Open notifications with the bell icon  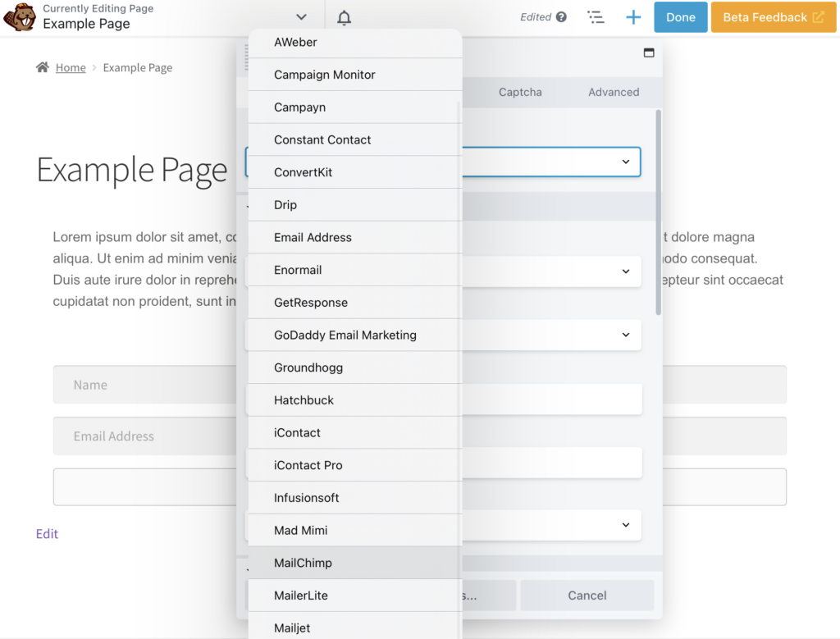(x=344, y=16)
